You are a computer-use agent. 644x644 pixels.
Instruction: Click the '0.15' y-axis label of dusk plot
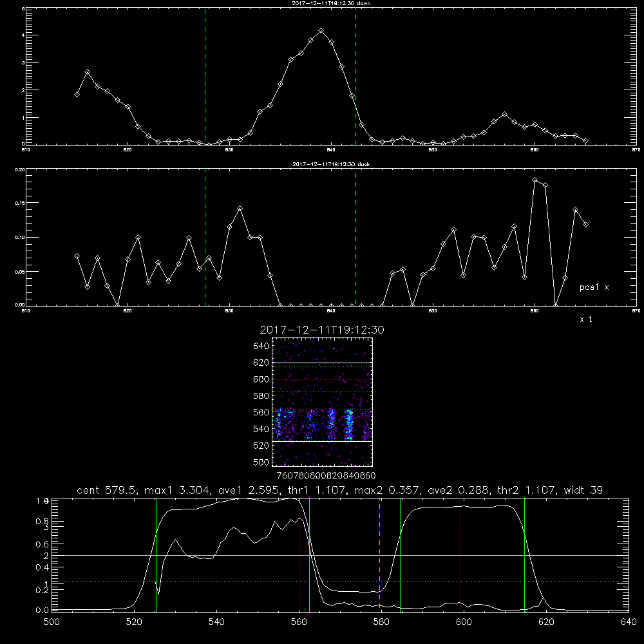pyautogui.click(x=20, y=203)
